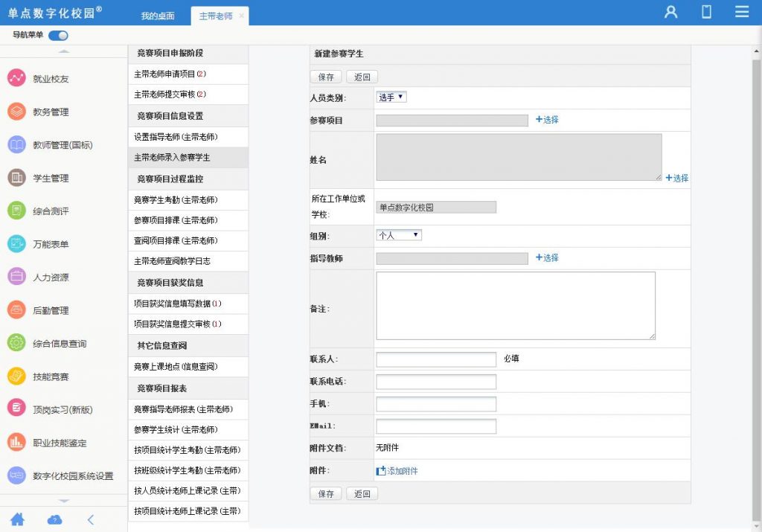Open the 教务管理 module icon
Image resolution: width=762 pixels, height=532 pixels.
pyautogui.click(x=16, y=112)
